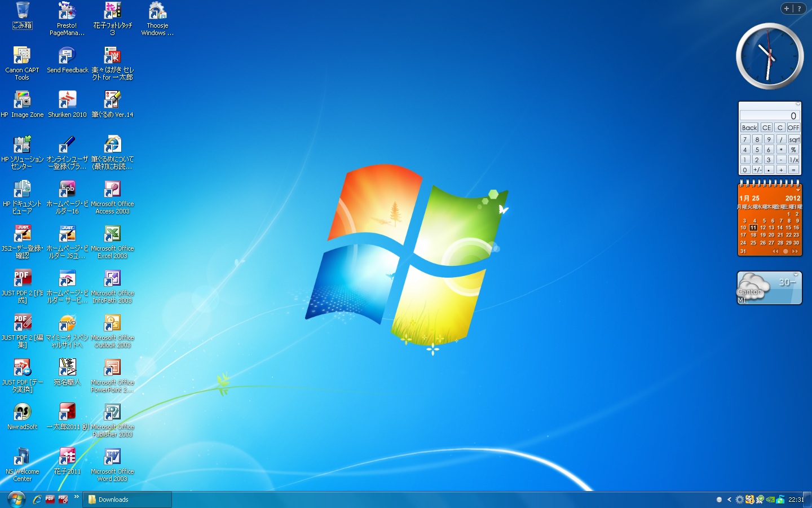This screenshot has height=508, width=812.
Task: Open Microsoft Office Word 2003 shortcut
Action: click(112, 464)
